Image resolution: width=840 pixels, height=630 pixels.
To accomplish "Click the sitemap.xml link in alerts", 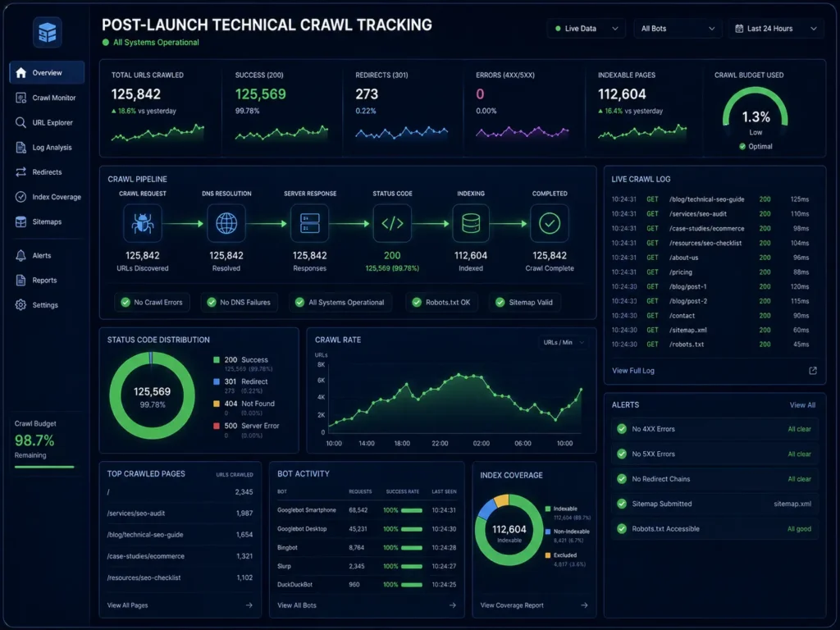I will [x=792, y=504].
